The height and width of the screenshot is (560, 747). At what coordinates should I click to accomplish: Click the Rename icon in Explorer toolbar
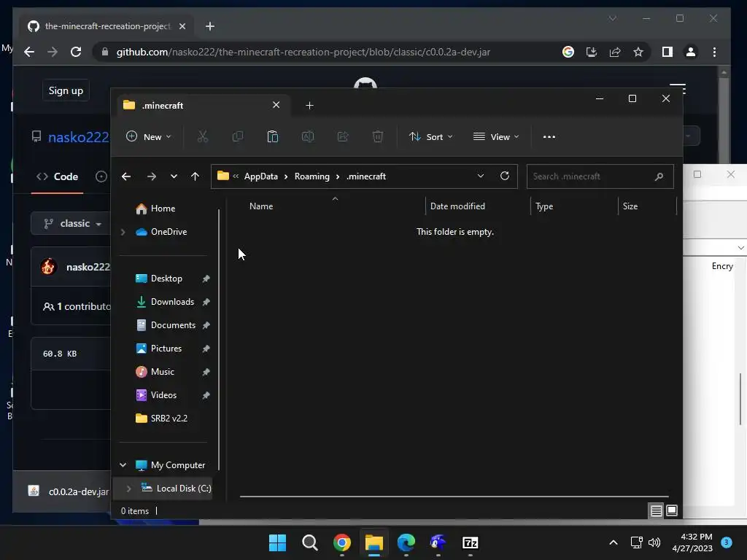[x=308, y=136]
